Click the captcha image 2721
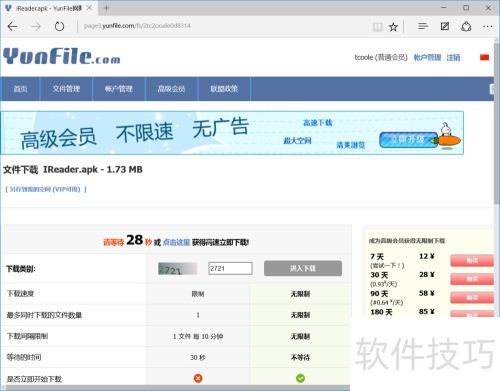The width and height of the screenshot is (500, 391). (177, 269)
